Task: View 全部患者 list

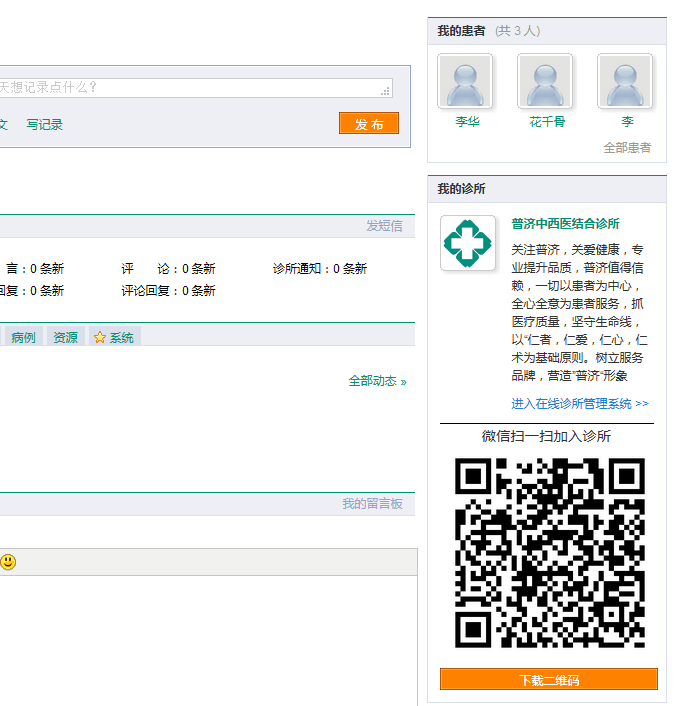Action: (627, 148)
